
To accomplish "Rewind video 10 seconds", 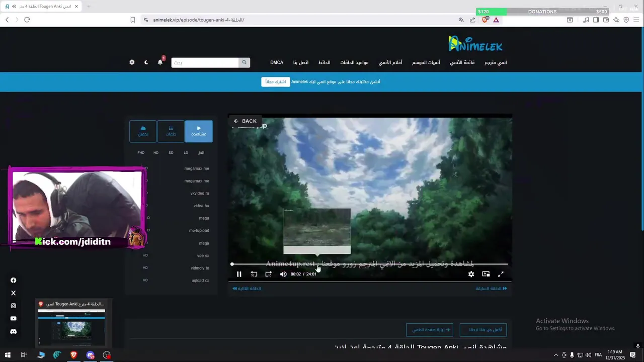I will (x=254, y=274).
